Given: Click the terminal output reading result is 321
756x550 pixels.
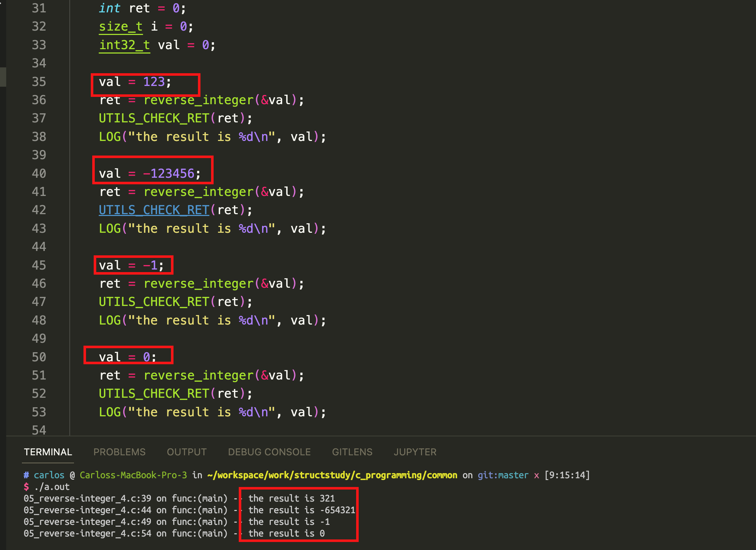Looking at the screenshot, I should click(x=292, y=498).
